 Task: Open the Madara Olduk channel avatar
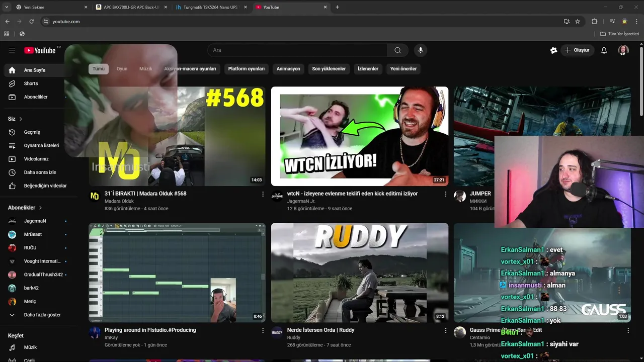(x=95, y=196)
